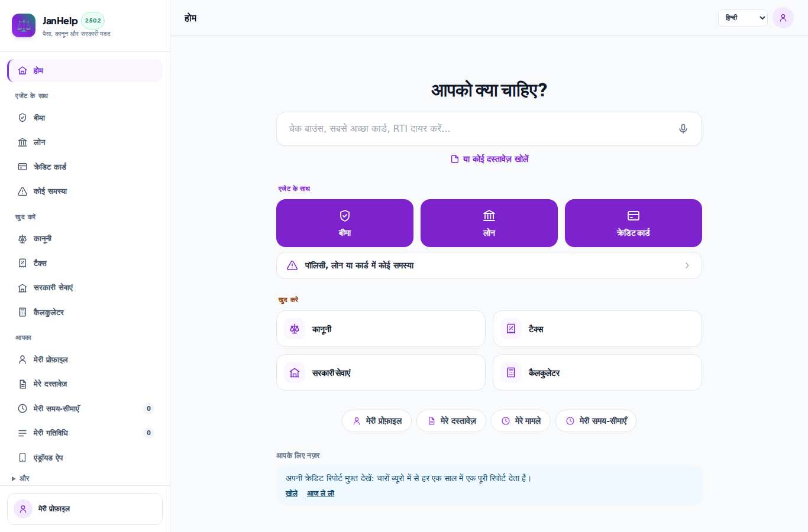Open the हिन्दी language dropdown
The image size is (808, 532).
[743, 18]
